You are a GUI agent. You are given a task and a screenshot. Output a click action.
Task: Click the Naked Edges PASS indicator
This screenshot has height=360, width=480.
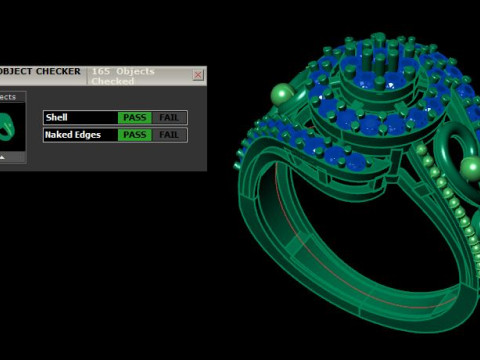135,135
